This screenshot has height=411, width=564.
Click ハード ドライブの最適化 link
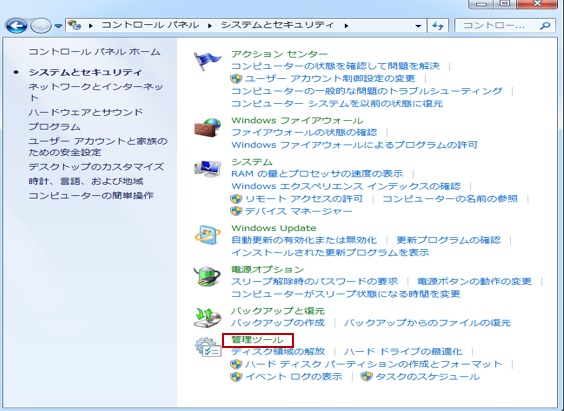coord(403,351)
